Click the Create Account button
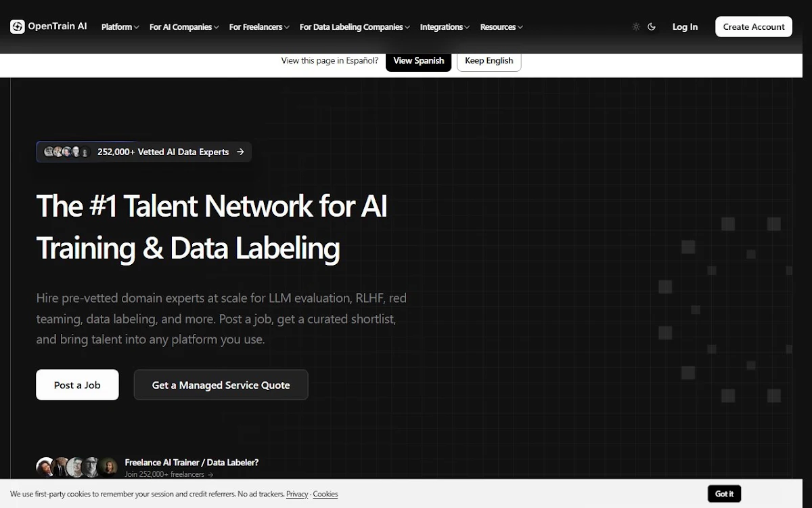This screenshot has height=508, width=812. (754, 26)
